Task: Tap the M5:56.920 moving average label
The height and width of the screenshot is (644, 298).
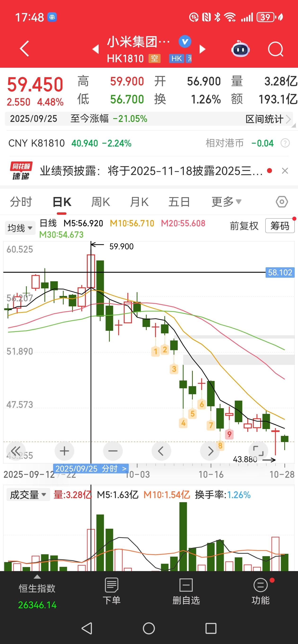Action: coord(83,223)
